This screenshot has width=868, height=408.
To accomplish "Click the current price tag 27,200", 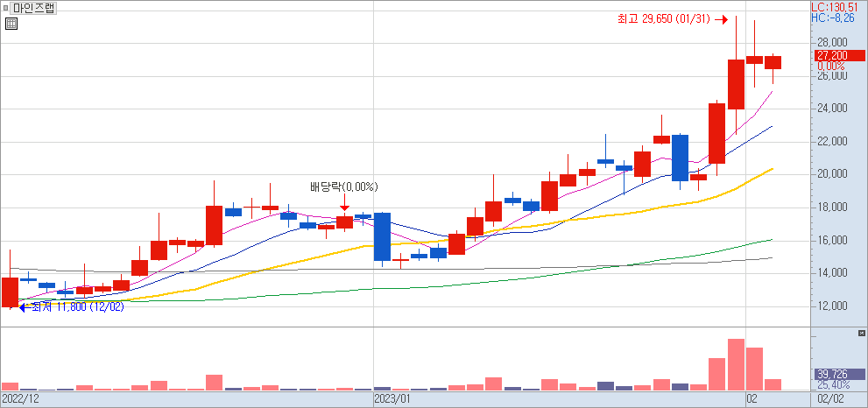I will (839, 55).
